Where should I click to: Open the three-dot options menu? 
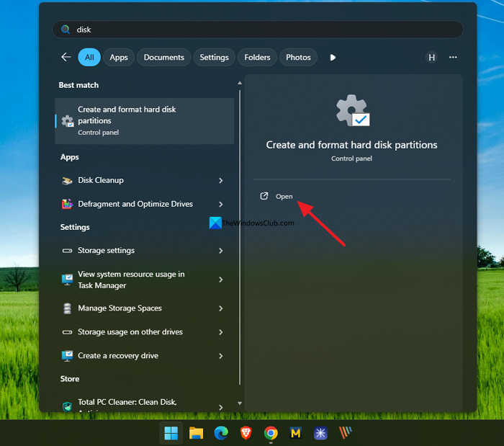pyautogui.click(x=453, y=57)
